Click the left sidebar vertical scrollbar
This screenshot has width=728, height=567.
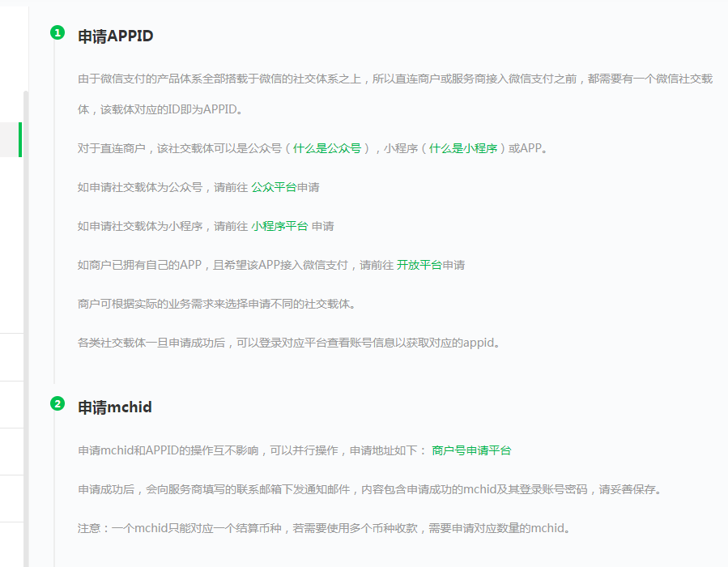click(x=26, y=329)
